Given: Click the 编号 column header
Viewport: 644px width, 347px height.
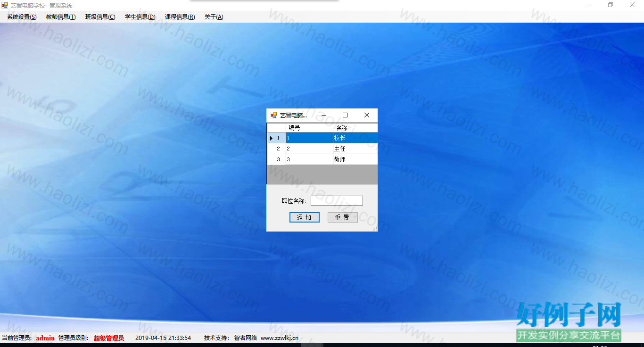Looking at the screenshot, I should point(309,128).
